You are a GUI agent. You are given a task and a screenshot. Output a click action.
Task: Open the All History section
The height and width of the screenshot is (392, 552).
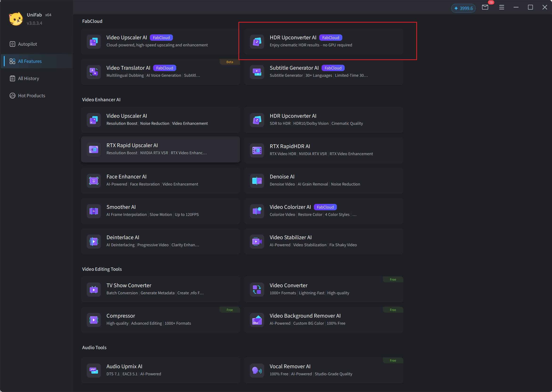tap(28, 78)
